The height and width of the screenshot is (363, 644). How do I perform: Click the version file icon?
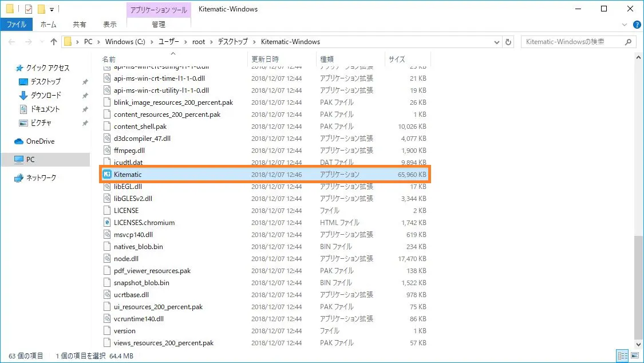[107, 331]
